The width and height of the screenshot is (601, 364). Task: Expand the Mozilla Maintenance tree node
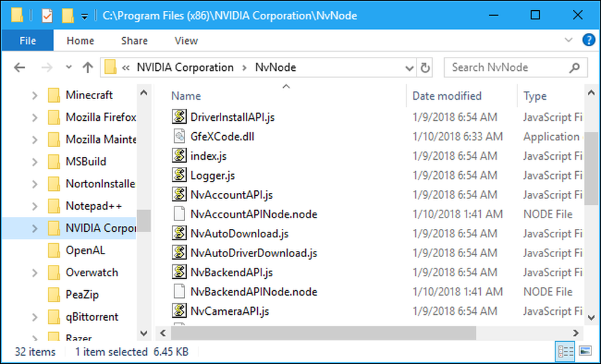[34, 139]
